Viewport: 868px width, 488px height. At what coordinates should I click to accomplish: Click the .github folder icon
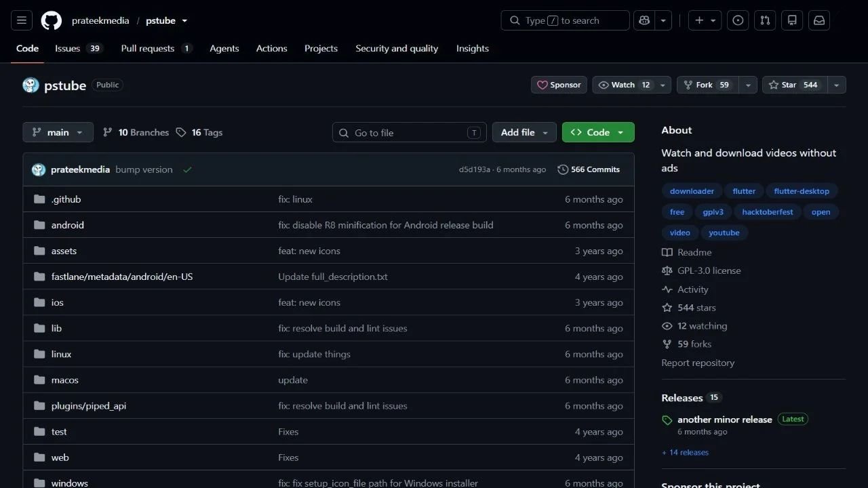coord(39,199)
